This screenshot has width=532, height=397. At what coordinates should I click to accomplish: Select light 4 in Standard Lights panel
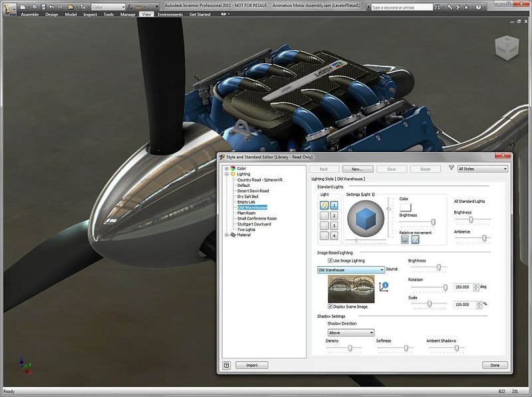332,235
